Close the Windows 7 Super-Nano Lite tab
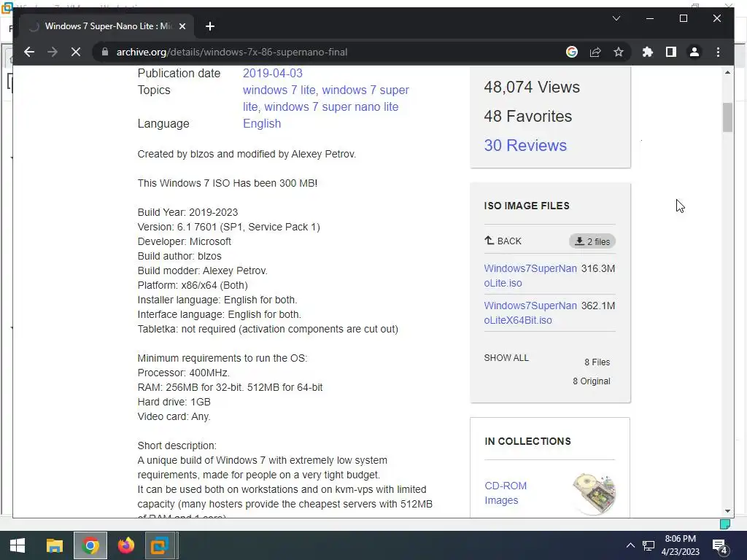Image resolution: width=747 pixels, height=560 pixels. [182, 26]
